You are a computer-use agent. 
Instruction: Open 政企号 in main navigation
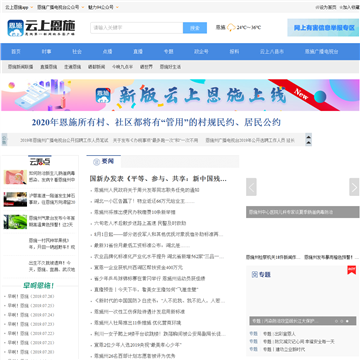[x=201, y=52]
